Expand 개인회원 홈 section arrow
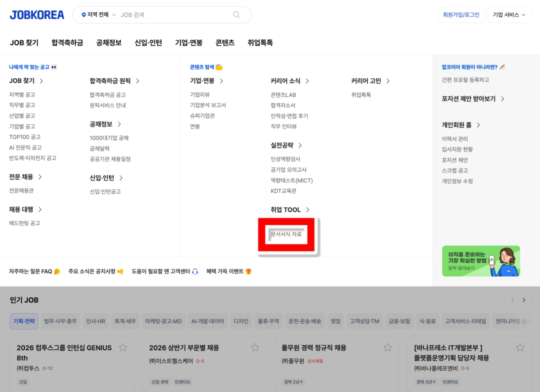 (478, 125)
